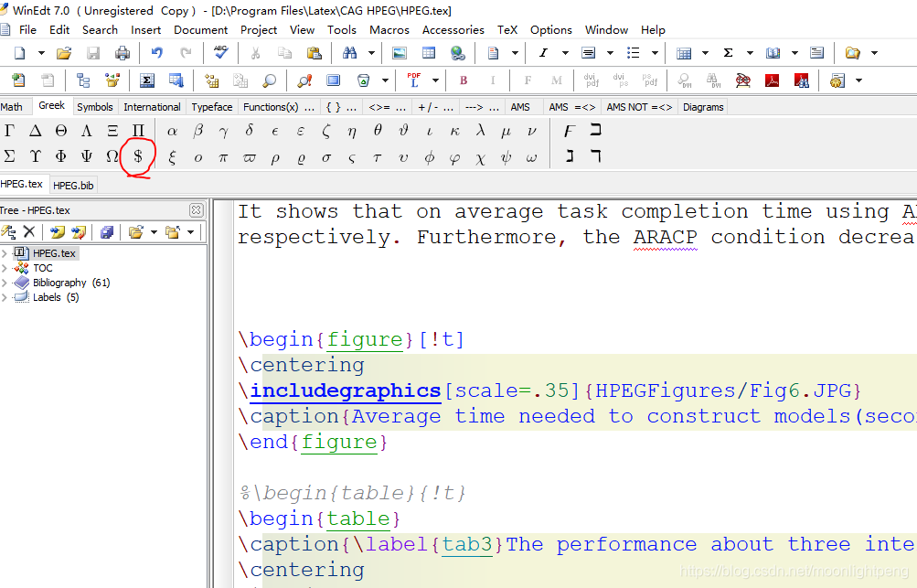This screenshot has width=917, height=588.
Task: Open the Macros menu
Action: pyautogui.click(x=389, y=30)
